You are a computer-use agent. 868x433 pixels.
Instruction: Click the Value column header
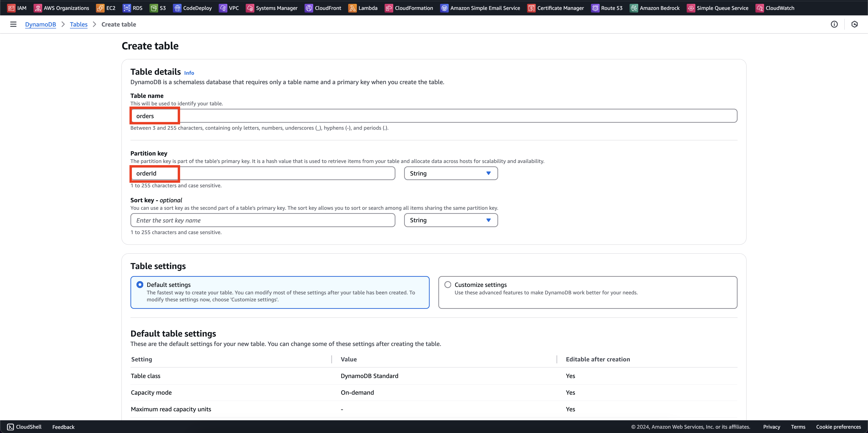pyautogui.click(x=349, y=359)
